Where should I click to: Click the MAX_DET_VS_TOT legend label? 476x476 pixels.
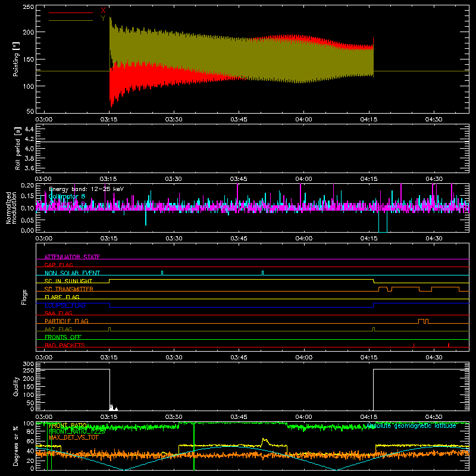pyautogui.click(x=73, y=437)
